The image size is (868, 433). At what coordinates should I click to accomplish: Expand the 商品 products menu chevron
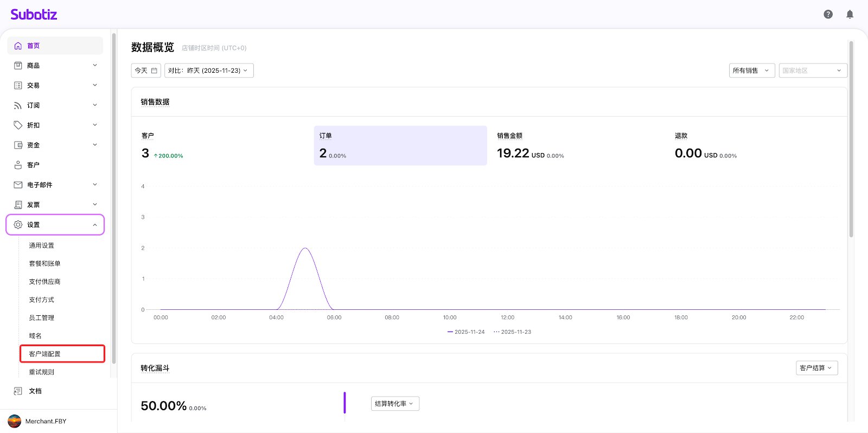pyautogui.click(x=95, y=65)
